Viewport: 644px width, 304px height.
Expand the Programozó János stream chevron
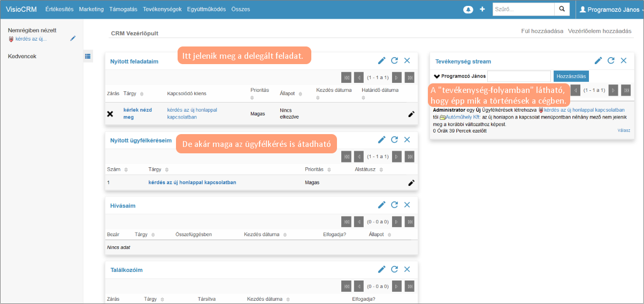pos(436,76)
